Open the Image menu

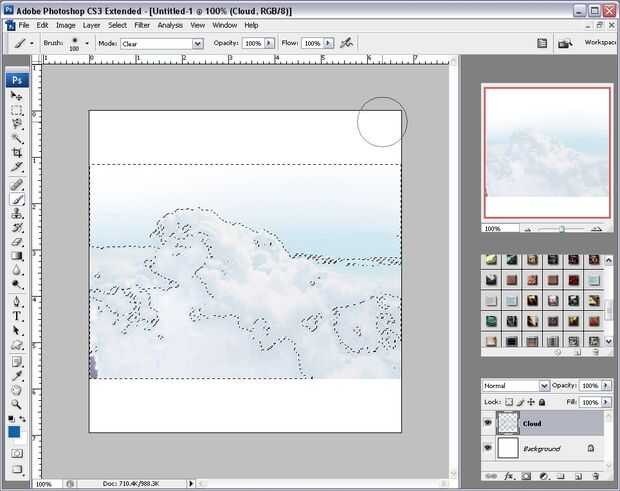[x=66, y=25]
